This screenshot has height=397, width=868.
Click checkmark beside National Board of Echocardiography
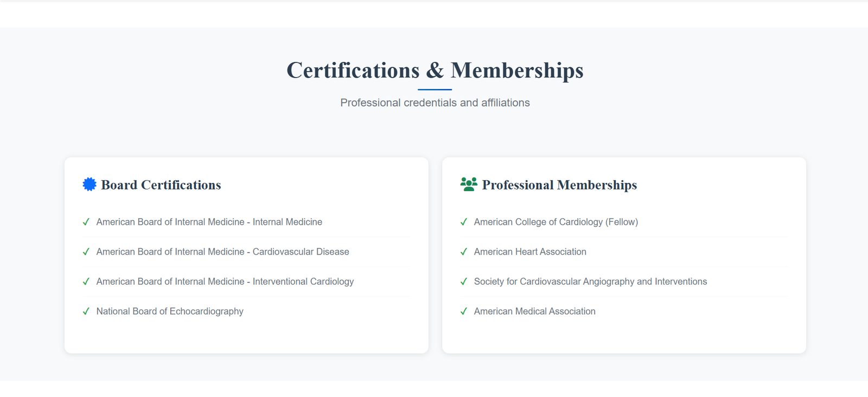86,312
